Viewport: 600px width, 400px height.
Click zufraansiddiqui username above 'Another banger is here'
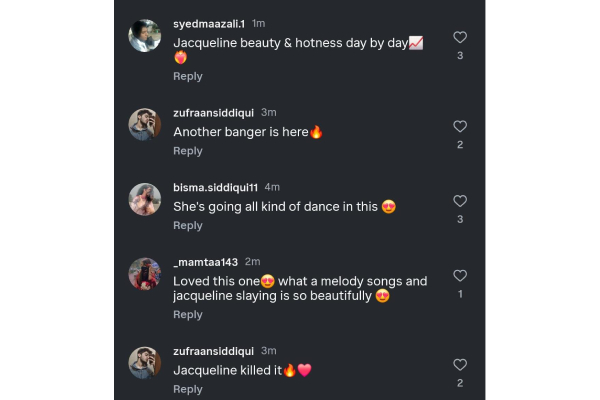(214, 112)
